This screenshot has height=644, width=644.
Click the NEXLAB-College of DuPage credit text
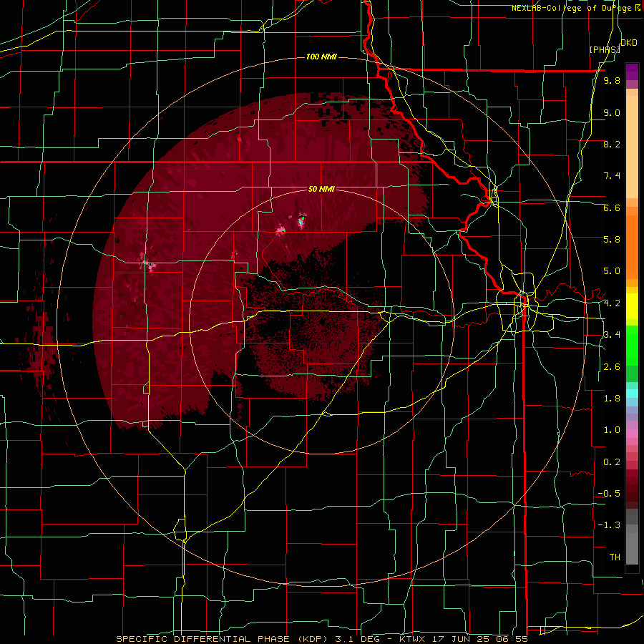tap(576, 8)
